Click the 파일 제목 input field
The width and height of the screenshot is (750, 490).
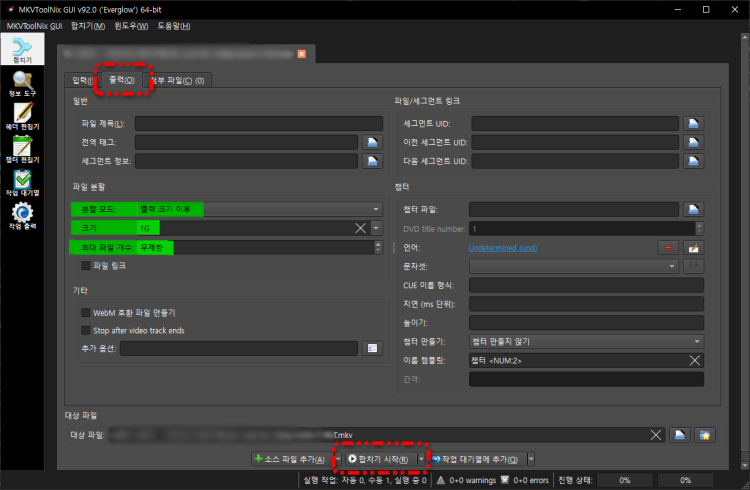(259, 124)
